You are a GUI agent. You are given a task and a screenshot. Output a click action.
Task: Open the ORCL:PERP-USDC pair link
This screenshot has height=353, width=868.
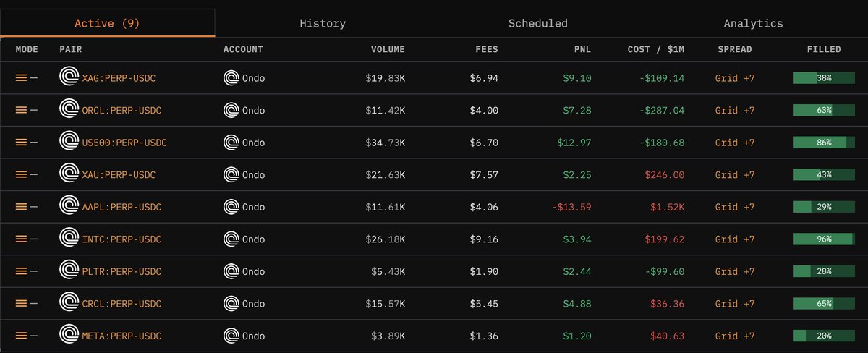tap(122, 110)
